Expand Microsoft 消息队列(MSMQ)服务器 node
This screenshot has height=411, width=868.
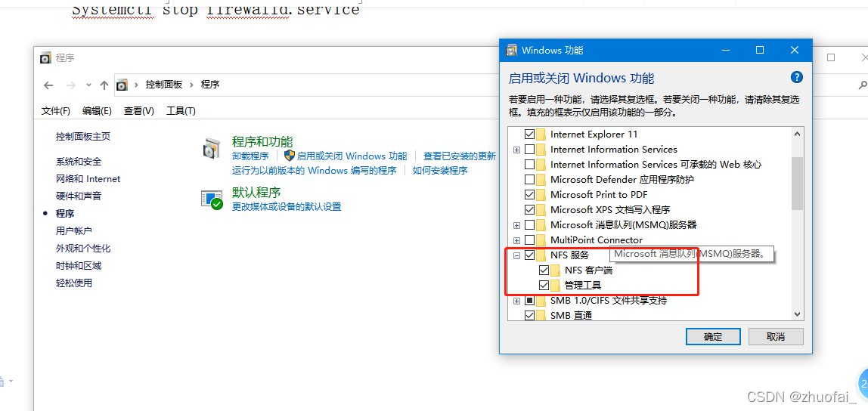tap(516, 225)
